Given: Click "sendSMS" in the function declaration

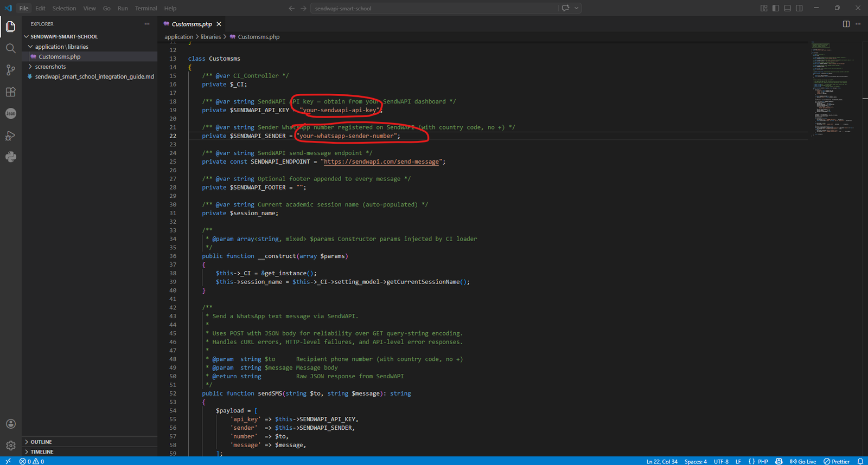Looking at the screenshot, I should click(270, 393).
